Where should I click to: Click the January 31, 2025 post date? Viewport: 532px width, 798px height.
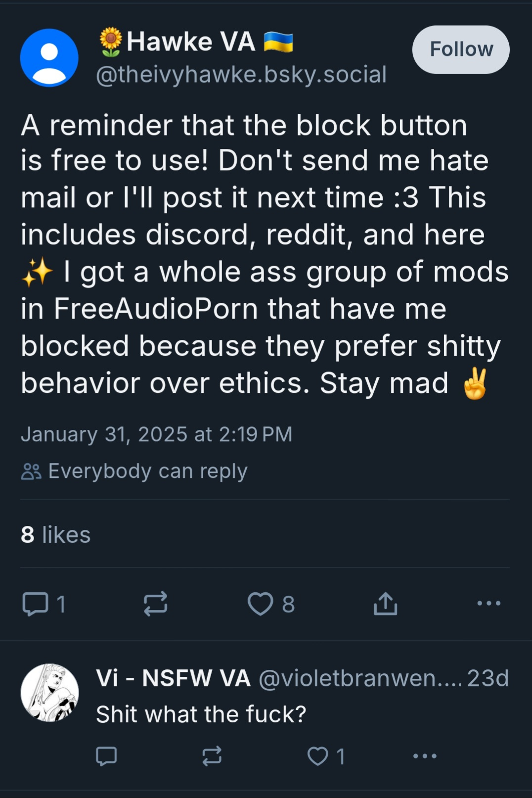click(x=156, y=434)
